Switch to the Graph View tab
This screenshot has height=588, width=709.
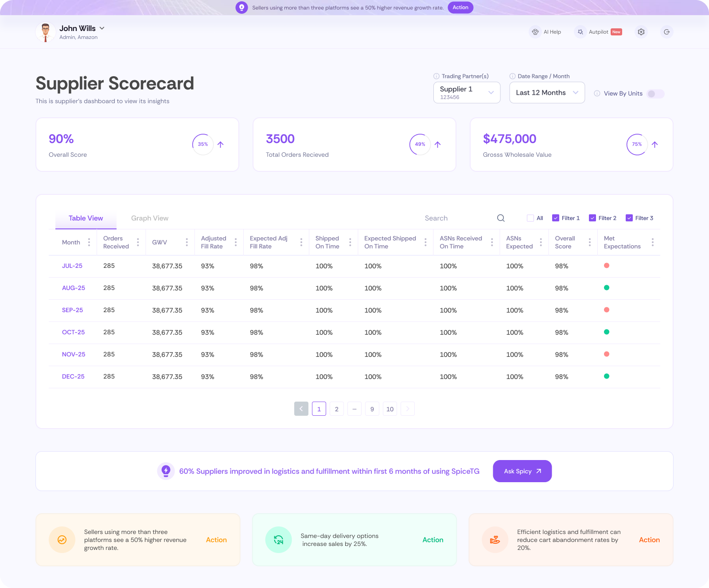[150, 218]
